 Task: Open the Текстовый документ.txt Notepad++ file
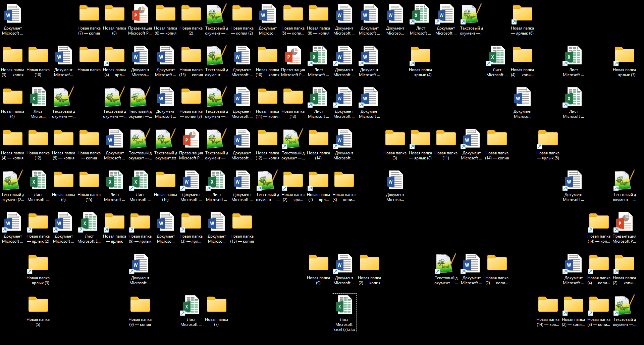(165, 139)
